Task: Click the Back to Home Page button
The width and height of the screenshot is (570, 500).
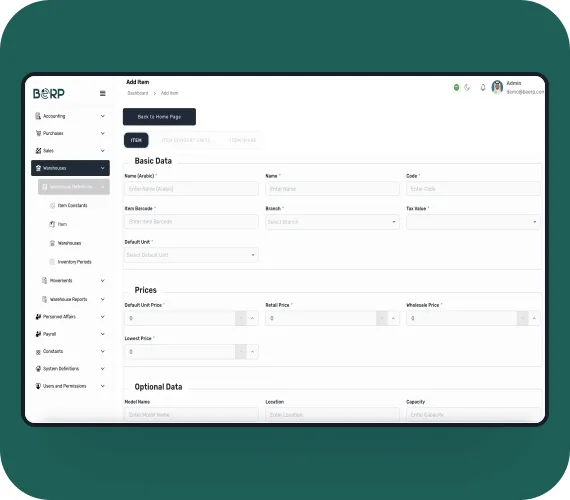Action: (159, 117)
